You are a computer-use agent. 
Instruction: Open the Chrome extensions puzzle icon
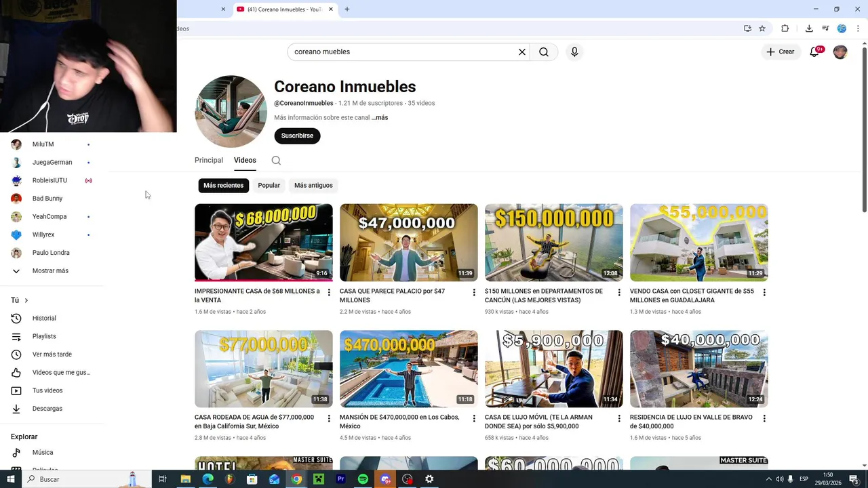point(785,28)
